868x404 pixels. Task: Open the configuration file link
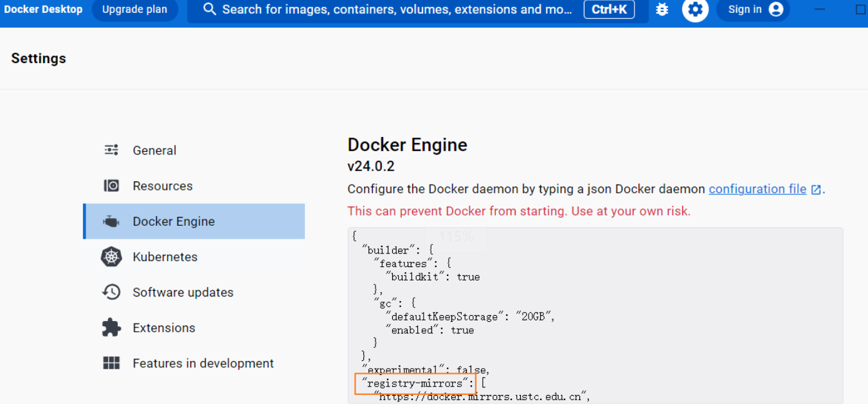pyautogui.click(x=757, y=189)
